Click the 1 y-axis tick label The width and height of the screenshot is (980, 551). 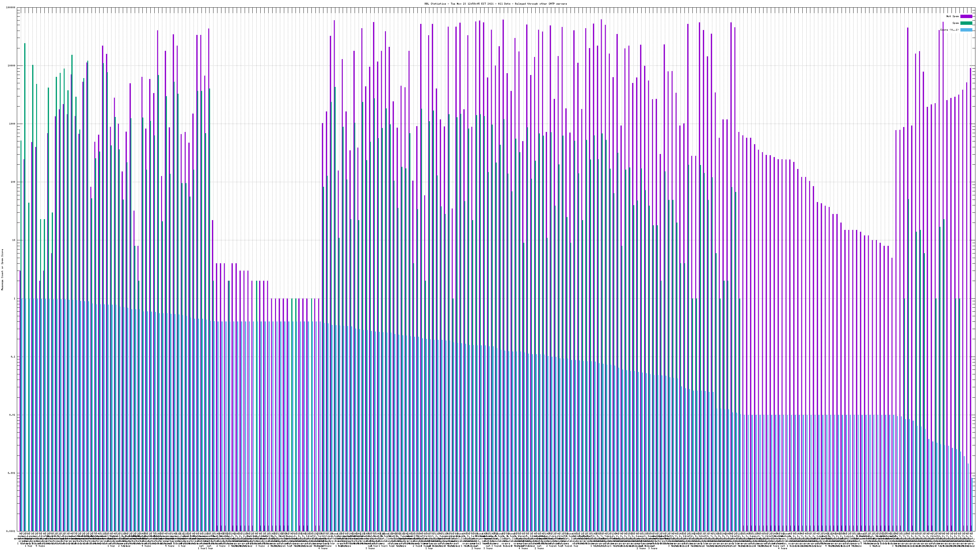click(15, 298)
